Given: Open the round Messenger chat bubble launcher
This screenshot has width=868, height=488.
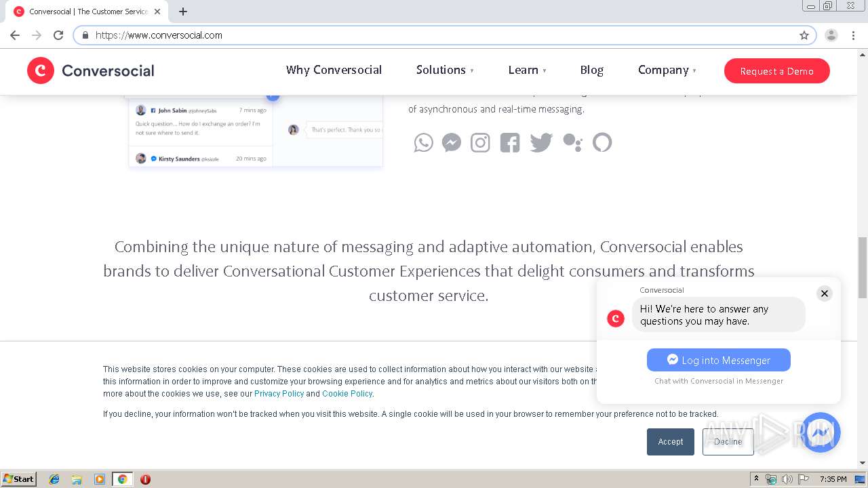Looking at the screenshot, I should tap(821, 432).
